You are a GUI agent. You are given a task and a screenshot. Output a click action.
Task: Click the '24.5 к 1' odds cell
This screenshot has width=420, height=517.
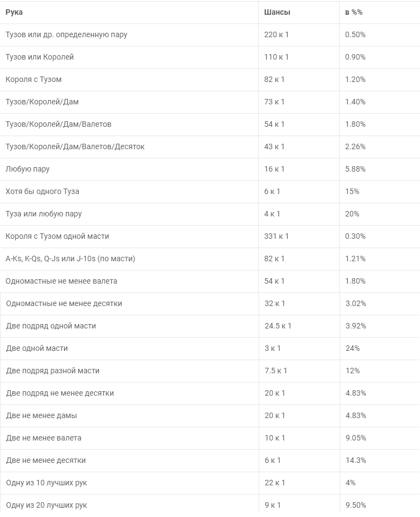(x=278, y=326)
